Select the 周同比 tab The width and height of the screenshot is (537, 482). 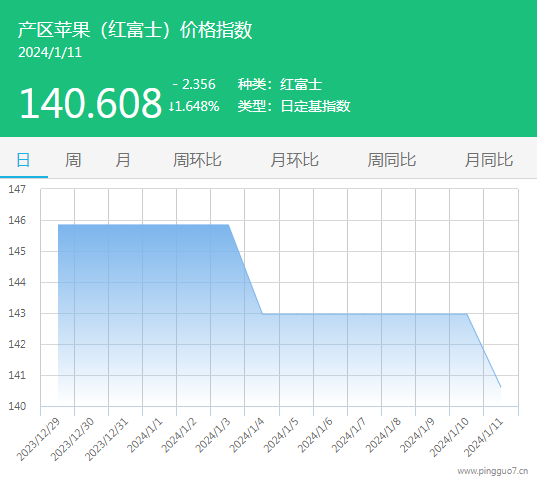(391, 160)
